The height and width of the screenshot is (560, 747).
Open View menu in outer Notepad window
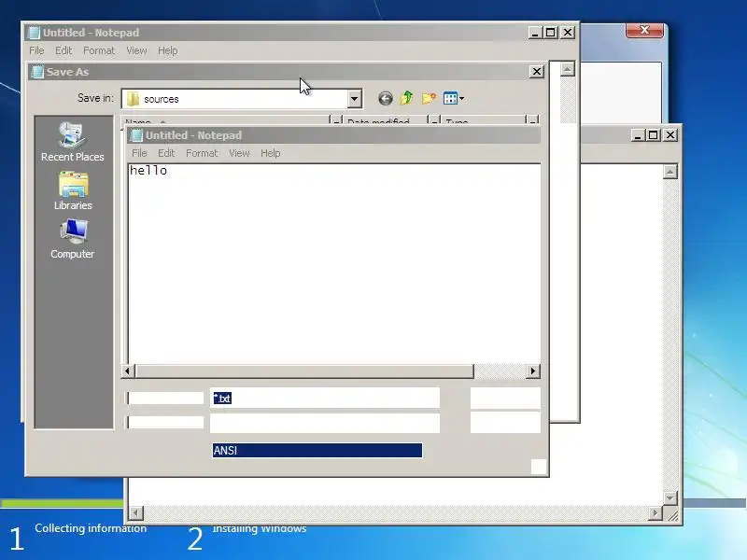pyautogui.click(x=136, y=50)
